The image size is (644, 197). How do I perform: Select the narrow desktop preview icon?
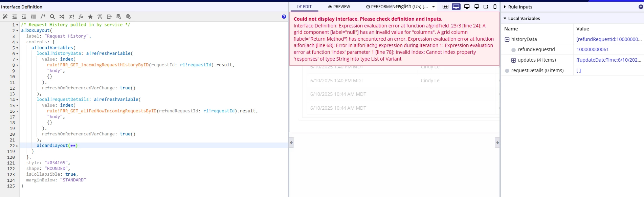click(476, 6)
